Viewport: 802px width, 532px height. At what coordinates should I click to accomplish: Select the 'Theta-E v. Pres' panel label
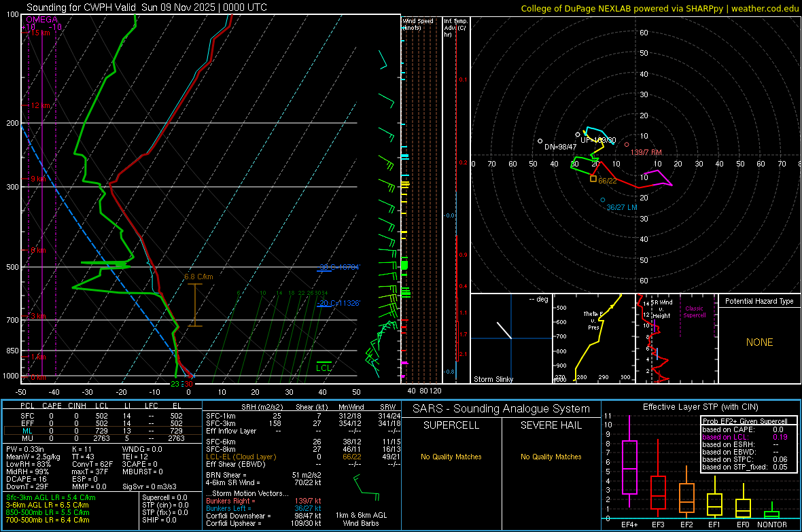point(593,321)
